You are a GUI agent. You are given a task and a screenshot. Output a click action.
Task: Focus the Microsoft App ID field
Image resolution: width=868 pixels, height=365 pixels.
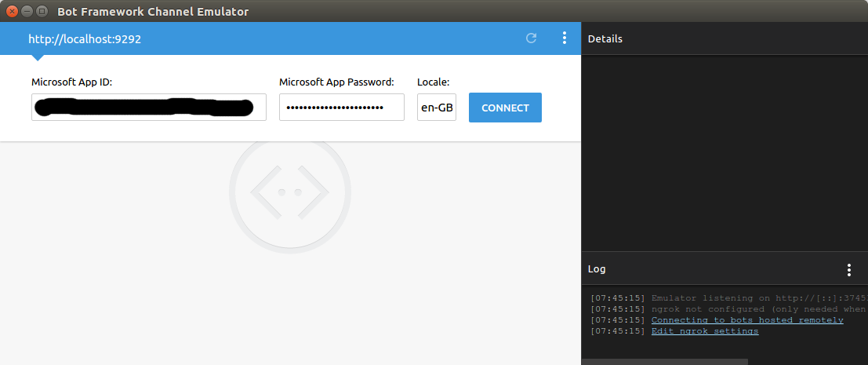point(149,107)
